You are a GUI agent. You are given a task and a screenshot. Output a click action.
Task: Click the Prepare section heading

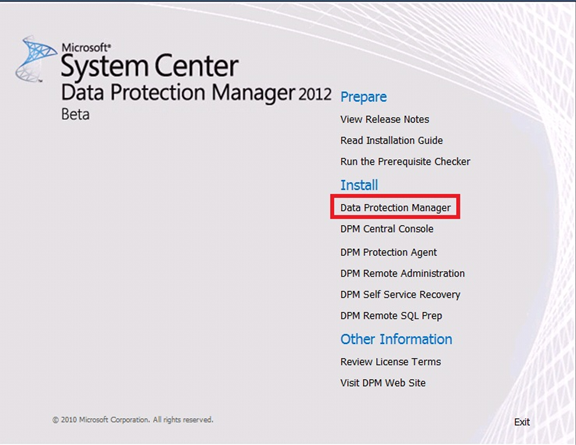click(x=363, y=97)
